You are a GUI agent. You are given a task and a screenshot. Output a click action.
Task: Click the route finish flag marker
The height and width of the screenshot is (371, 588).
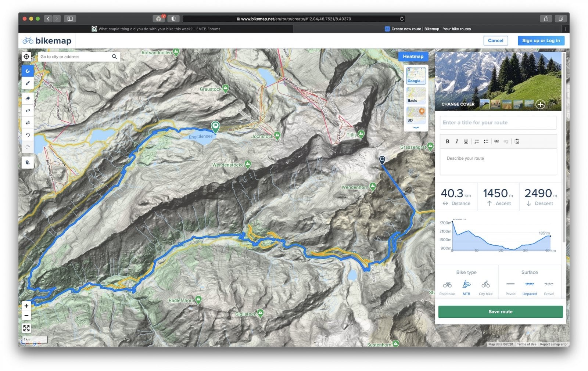[215, 127]
